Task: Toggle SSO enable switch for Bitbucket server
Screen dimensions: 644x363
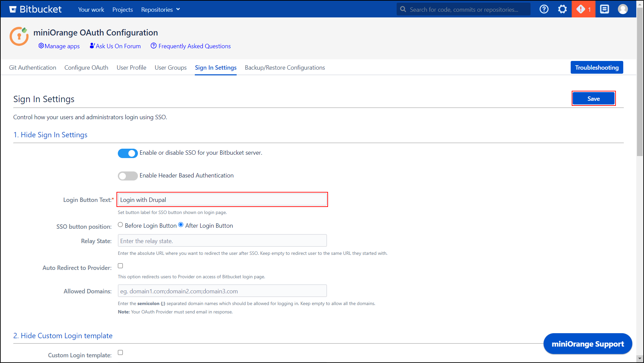Action: tap(128, 153)
